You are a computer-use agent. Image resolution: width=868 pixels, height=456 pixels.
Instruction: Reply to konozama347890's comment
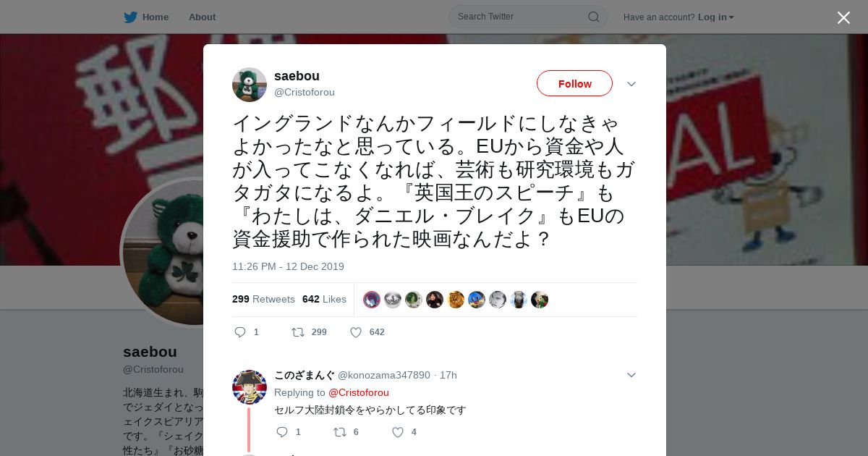(282, 432)
